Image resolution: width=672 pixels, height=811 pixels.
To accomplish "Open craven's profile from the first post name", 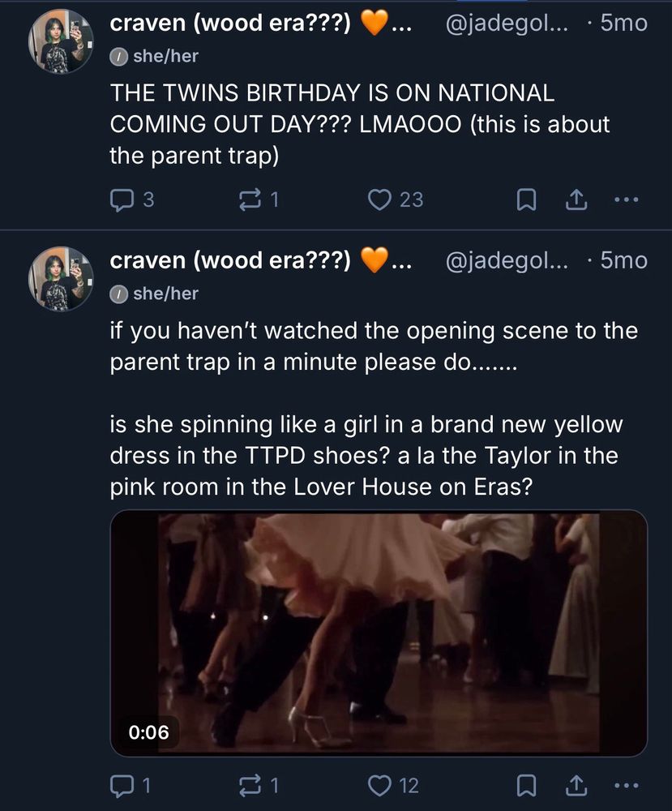I will [230, 24].
